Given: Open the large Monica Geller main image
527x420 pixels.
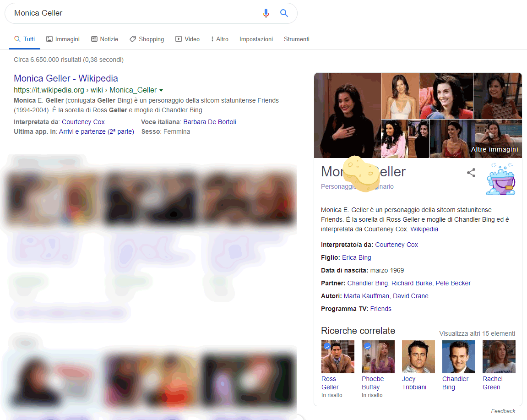Looking at the screenshot, I should 348,115.
